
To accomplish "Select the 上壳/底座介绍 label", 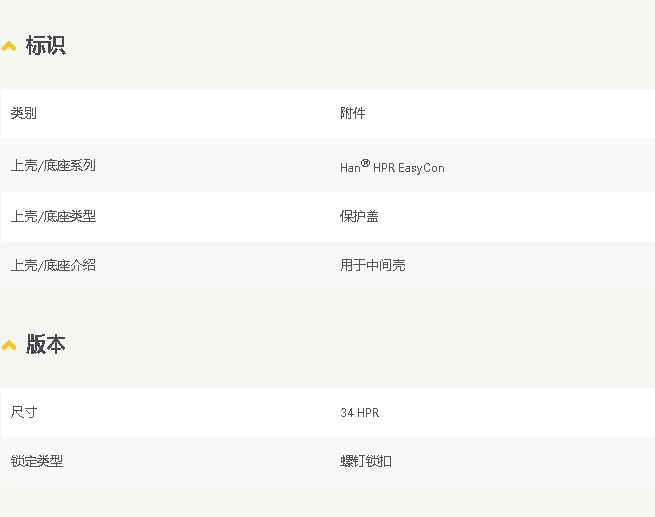I will [53, 265].
